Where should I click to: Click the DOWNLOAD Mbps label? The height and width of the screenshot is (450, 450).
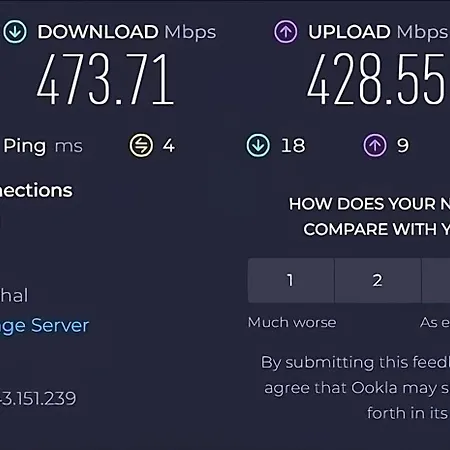[x=127, y=32]
